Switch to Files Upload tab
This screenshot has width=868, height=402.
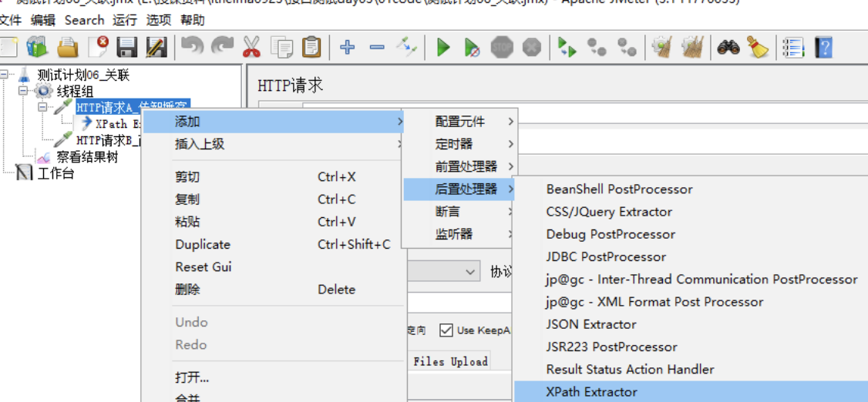[x=450, y=362]
